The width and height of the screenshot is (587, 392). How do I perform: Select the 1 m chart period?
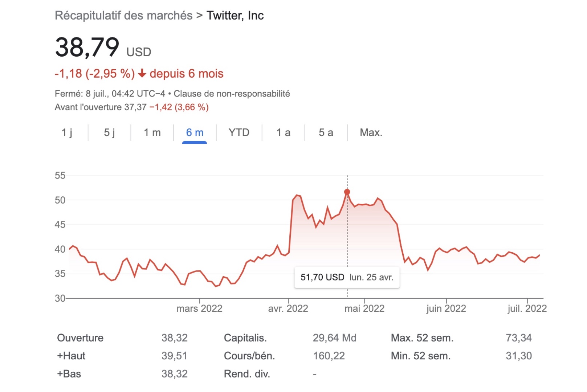[152, 133]
